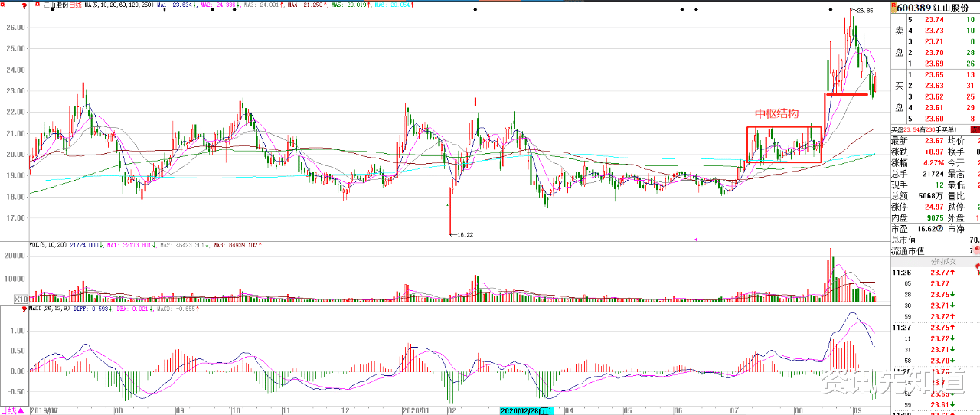Click the sell level 1 price 23.69
Screen dimensions: 980x415
[x=934, y=64]
